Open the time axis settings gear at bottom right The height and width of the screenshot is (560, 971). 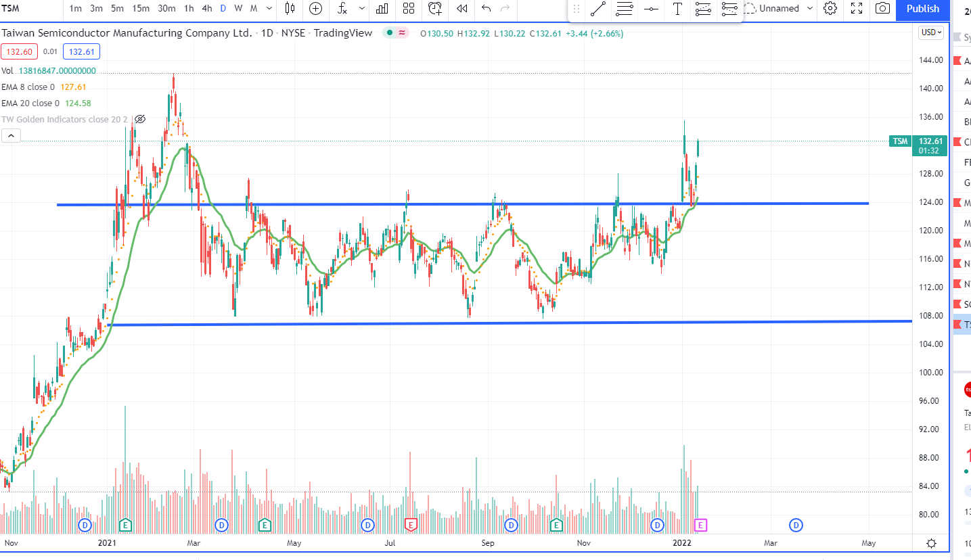(x=932, y=543)
